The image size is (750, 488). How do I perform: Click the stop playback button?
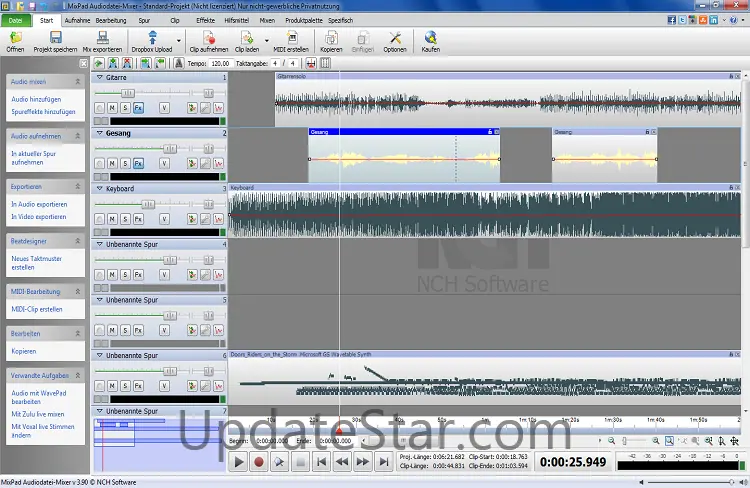300,462
